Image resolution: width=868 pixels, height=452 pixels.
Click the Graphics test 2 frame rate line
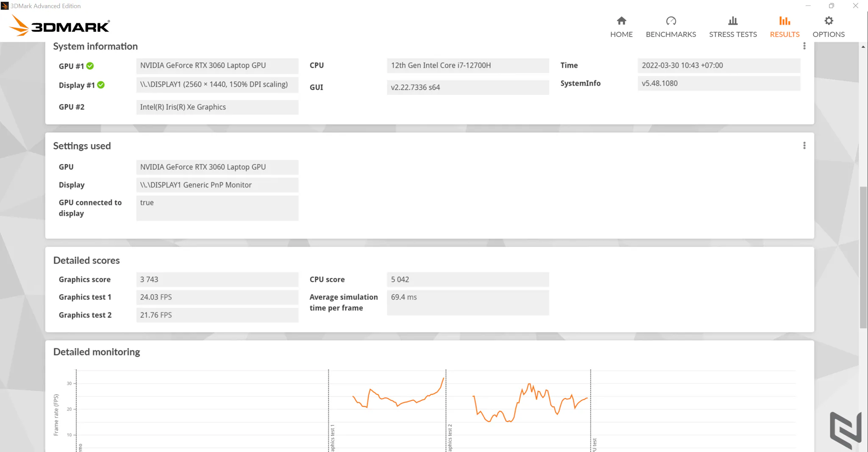click(530, 402)
